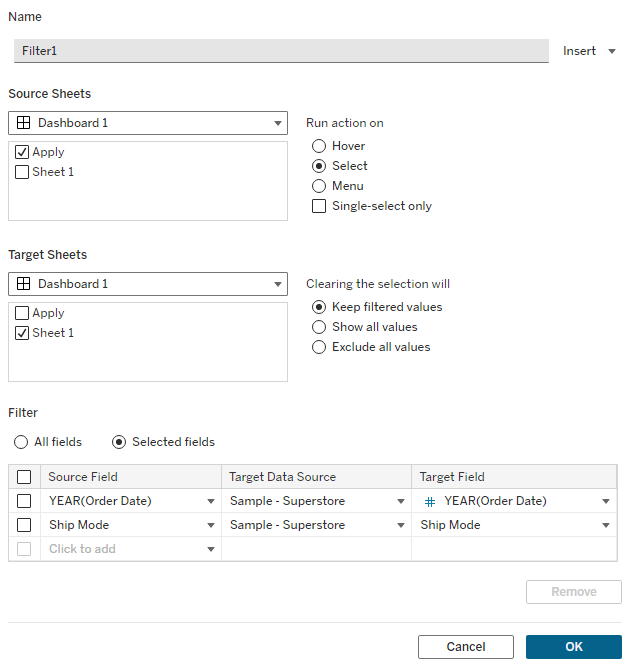The height and width of the screenshot is (664, 636).
Task: Select the YEAR(Order Date) row checkbox
Action: click(x=24, y=501)
